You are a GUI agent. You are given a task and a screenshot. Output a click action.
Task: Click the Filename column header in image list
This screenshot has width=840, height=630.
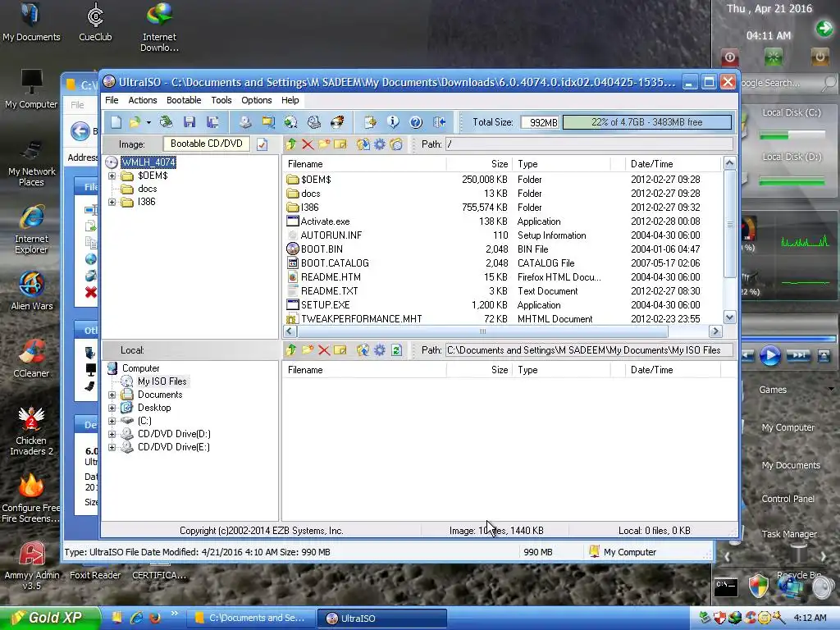(364, 164)
